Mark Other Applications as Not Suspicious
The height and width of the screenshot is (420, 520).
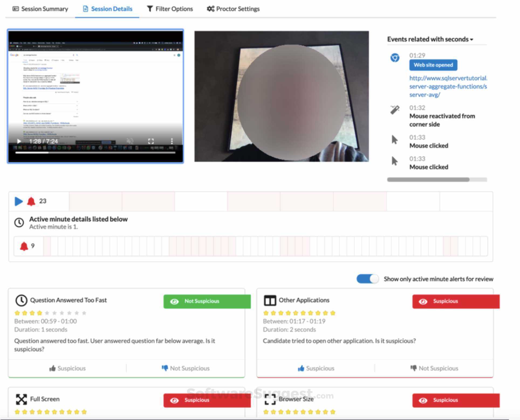434,368
